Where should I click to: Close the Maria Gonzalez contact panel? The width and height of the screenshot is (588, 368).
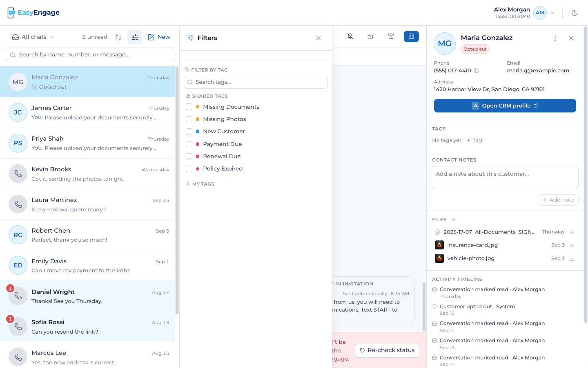click(x=571, y=38)
